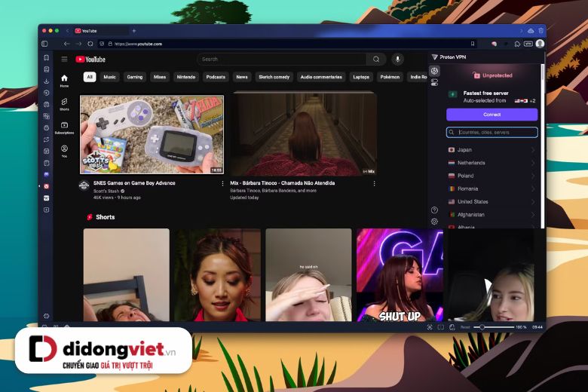
Task: Select the Music filter chip
Action: click(109, 77)
